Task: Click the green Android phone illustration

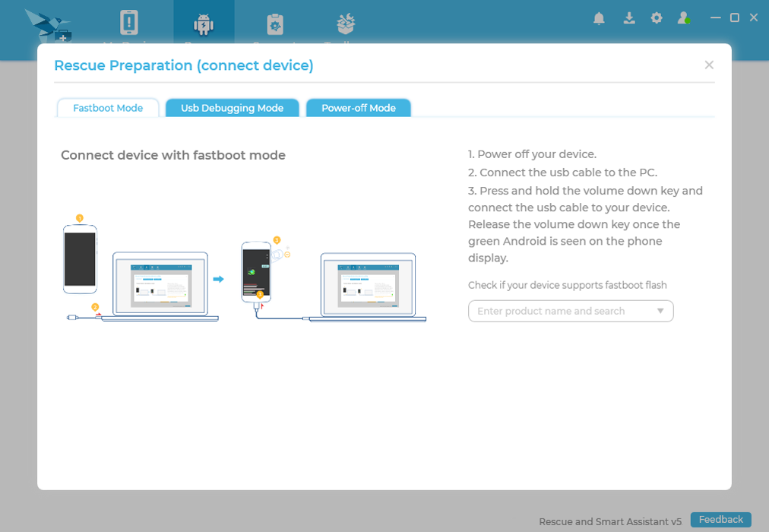Action: pyautogui.click(x=258, y=270)
